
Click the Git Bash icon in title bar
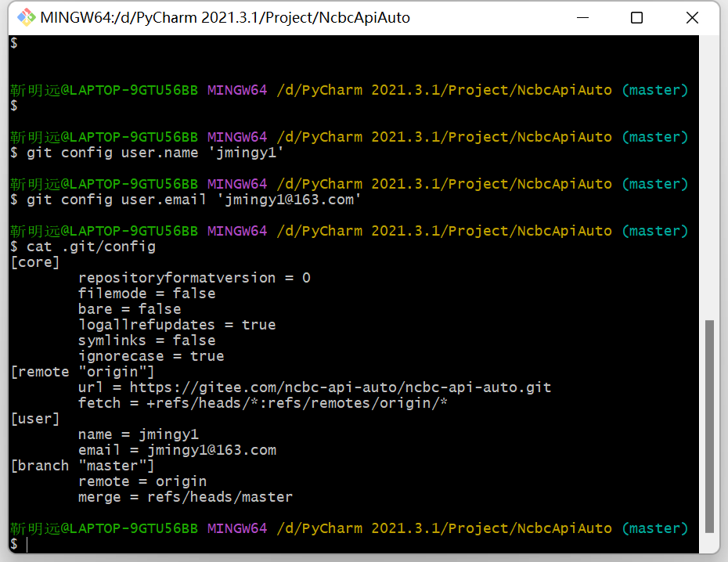point(26,18)
